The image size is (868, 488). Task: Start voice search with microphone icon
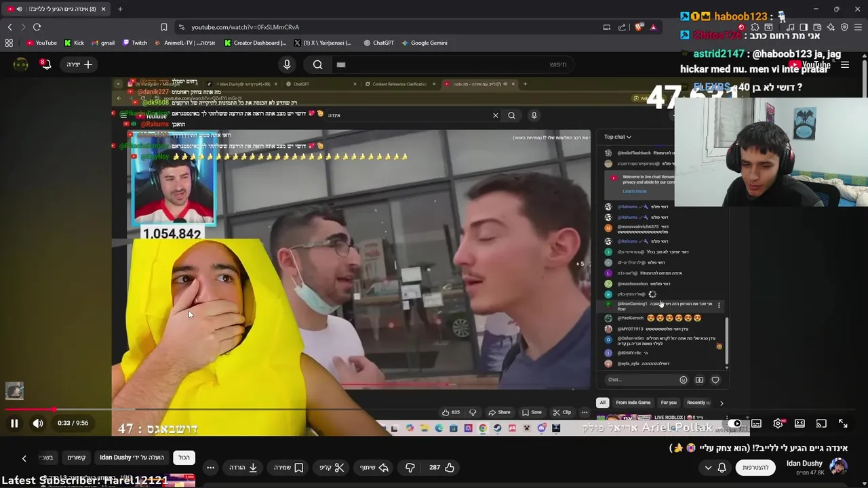tap(287, 64)
